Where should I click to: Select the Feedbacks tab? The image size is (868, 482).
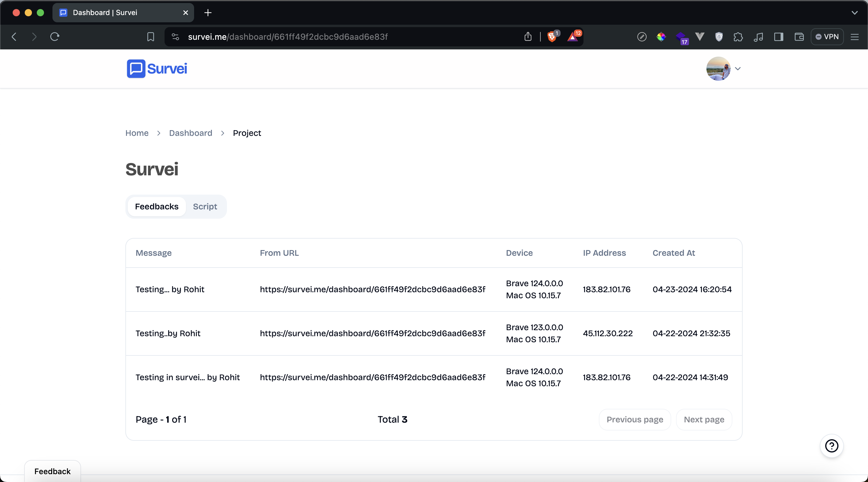point(157,206)
